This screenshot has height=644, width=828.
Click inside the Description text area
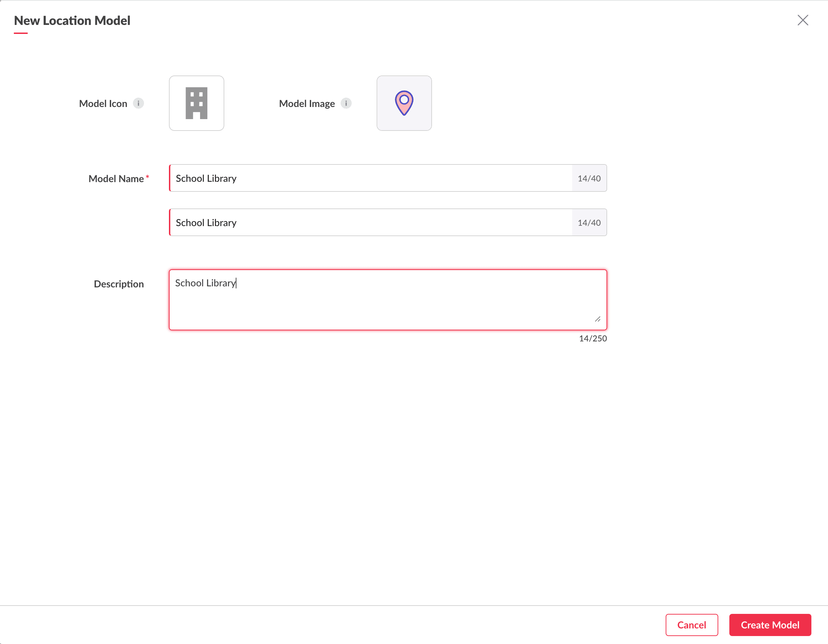[x=387, y=299]
